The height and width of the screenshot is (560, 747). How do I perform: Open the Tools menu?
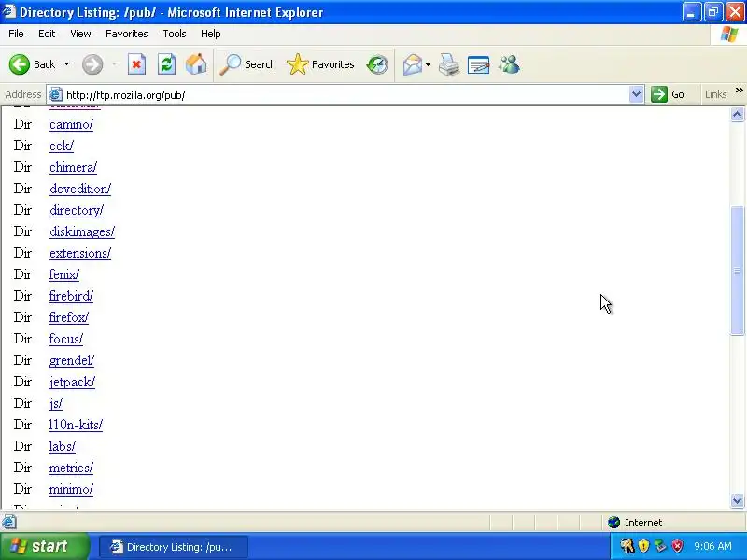click(175, 34)
